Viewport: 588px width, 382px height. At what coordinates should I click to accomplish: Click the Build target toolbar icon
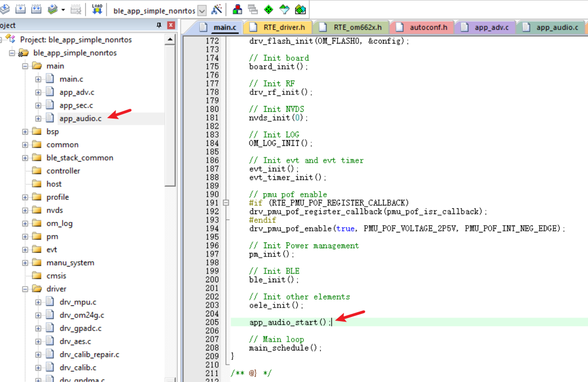pos(21,9)
